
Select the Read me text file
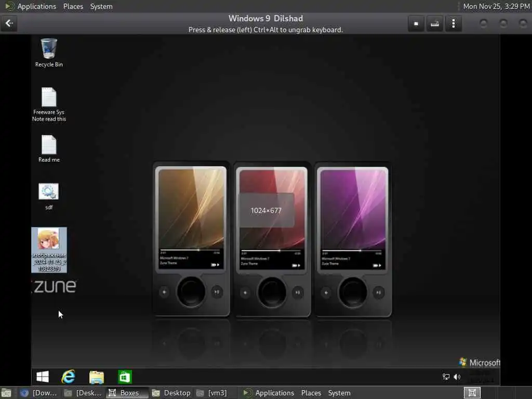pyautogui.click(x=49, y=149)
